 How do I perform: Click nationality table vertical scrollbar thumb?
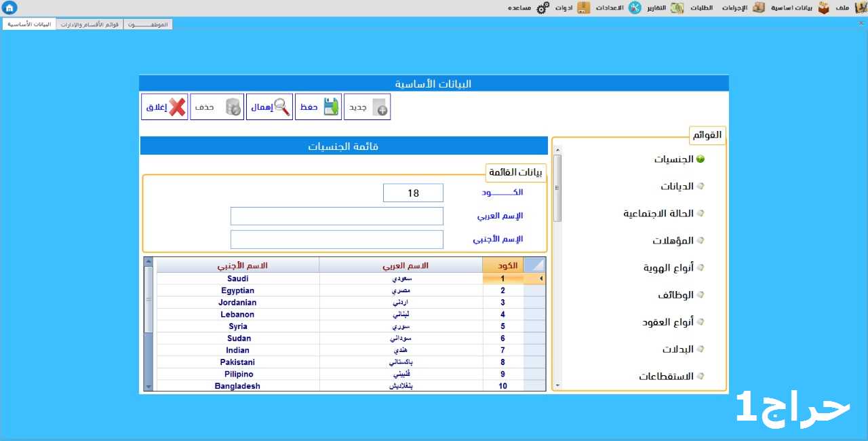pos(149,299)
